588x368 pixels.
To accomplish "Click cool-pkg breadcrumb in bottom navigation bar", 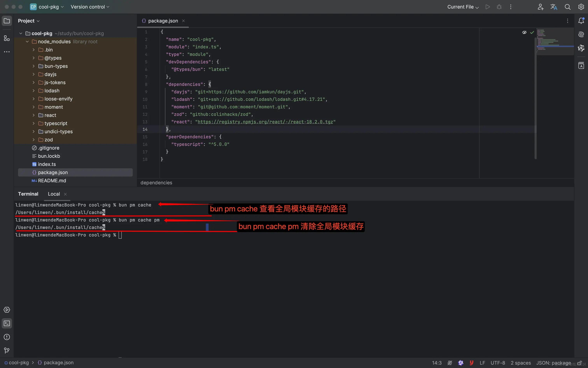I will click(17, 363).
